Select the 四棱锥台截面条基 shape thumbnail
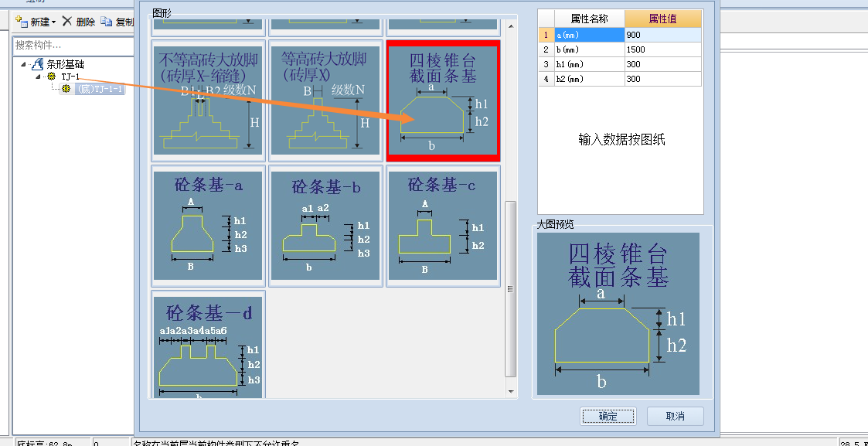This screenshot has width=868, height=446. point(443,99)
